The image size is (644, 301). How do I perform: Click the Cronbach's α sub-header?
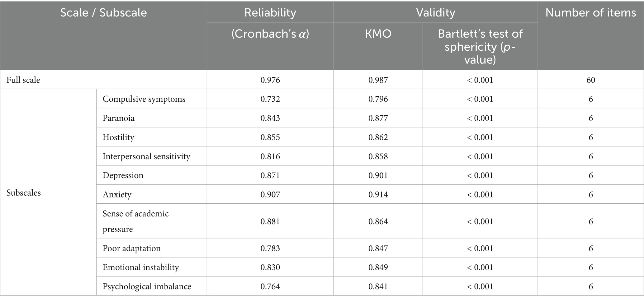(x=270, y=34)
